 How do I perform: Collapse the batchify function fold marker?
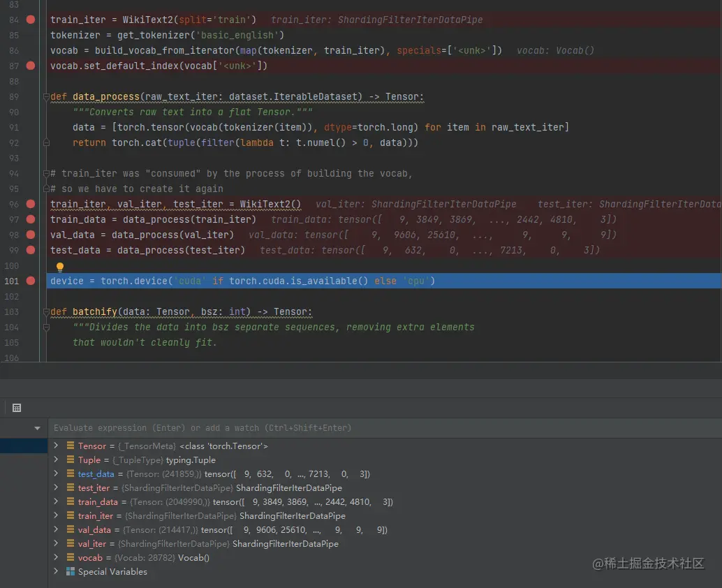[46, 311]
